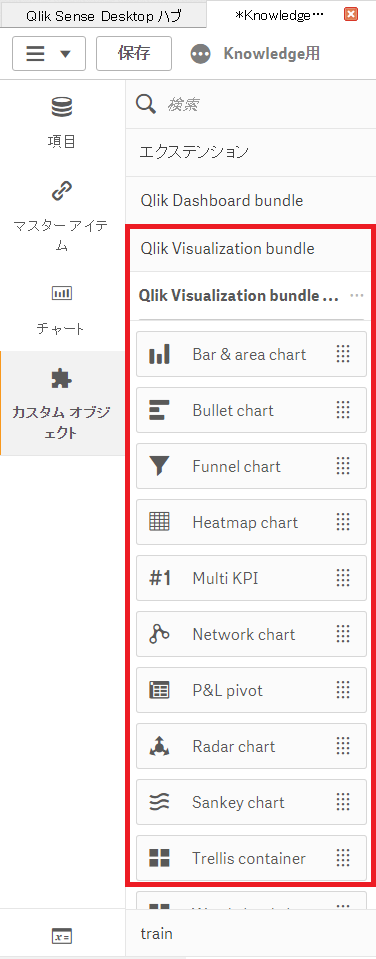This screenshot has width=376, height=959.
Task: Click the Bullet chart icon
Action: [x=159, y=410]
